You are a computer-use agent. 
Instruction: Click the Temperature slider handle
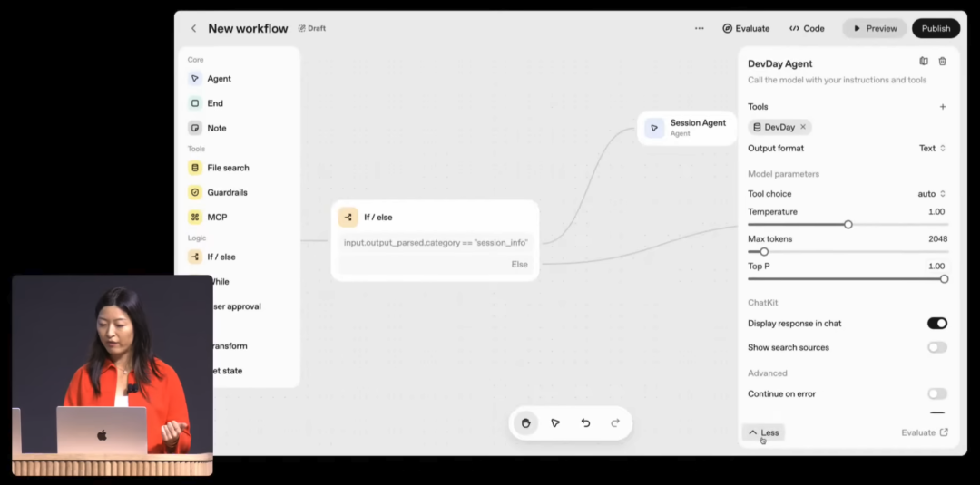848,224
